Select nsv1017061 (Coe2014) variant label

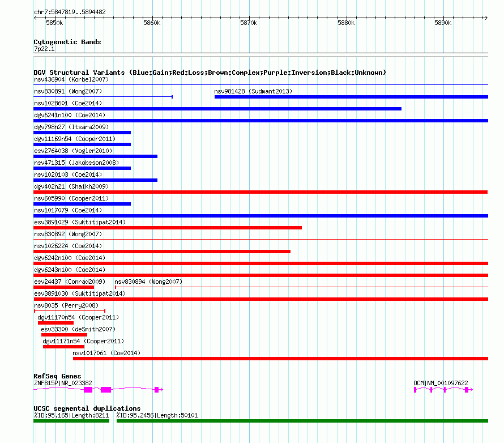(106, 353)
